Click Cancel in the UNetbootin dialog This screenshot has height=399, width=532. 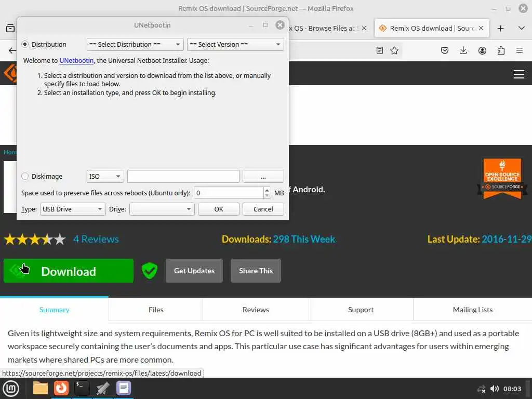tap(263, 209)
